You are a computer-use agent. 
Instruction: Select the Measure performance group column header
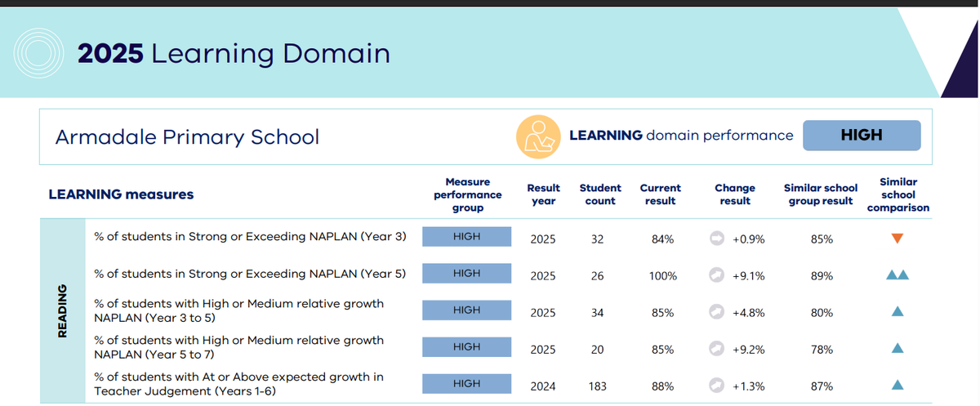tap(467, 194)
